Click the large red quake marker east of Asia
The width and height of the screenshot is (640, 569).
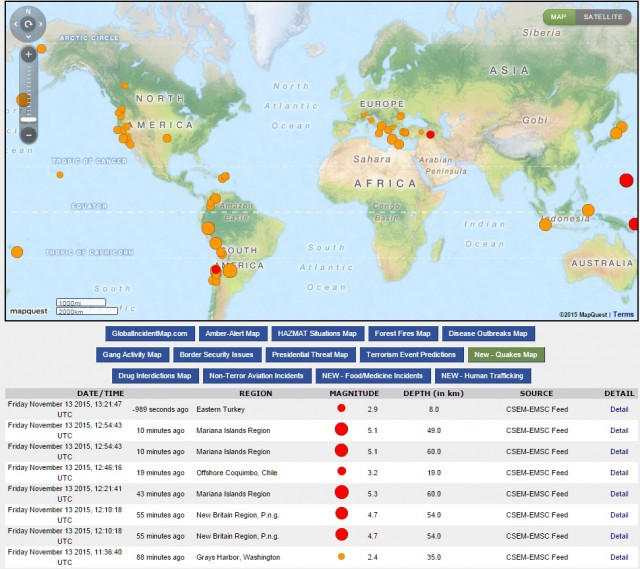pos(626,180)
